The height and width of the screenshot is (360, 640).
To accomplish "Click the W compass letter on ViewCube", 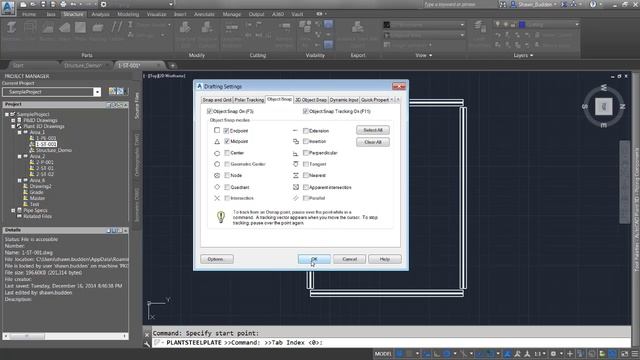I will coord(604,87).
